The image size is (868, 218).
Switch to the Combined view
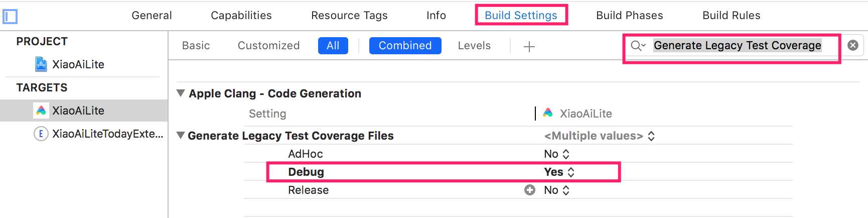(405, 46)
